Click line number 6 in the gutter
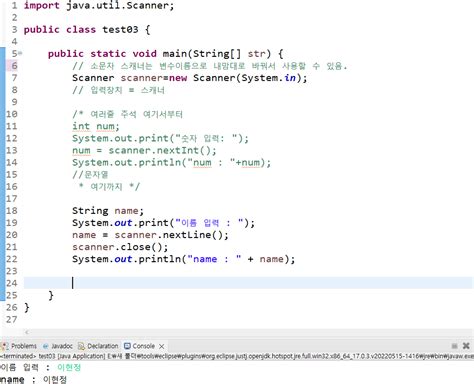 point(14,65)
